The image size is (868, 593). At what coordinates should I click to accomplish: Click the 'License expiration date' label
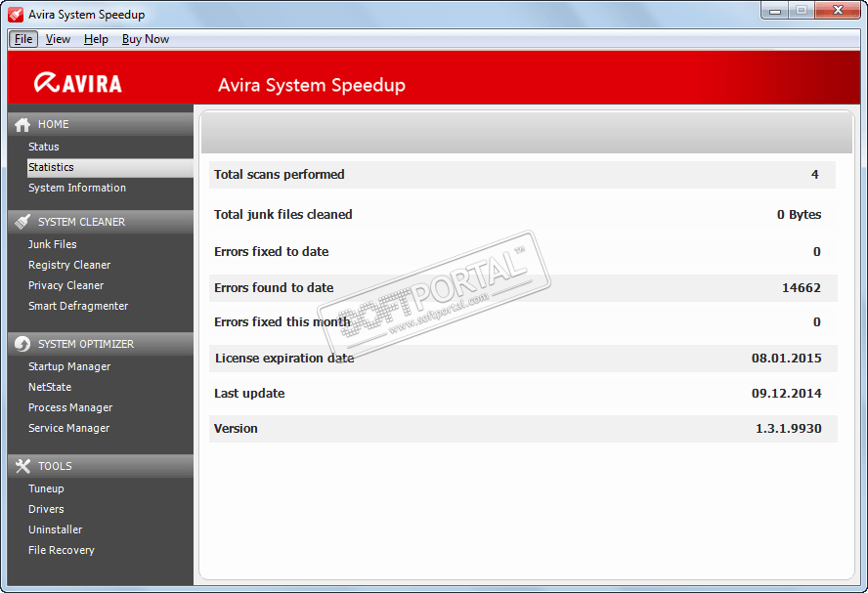[x=284, y=358]
